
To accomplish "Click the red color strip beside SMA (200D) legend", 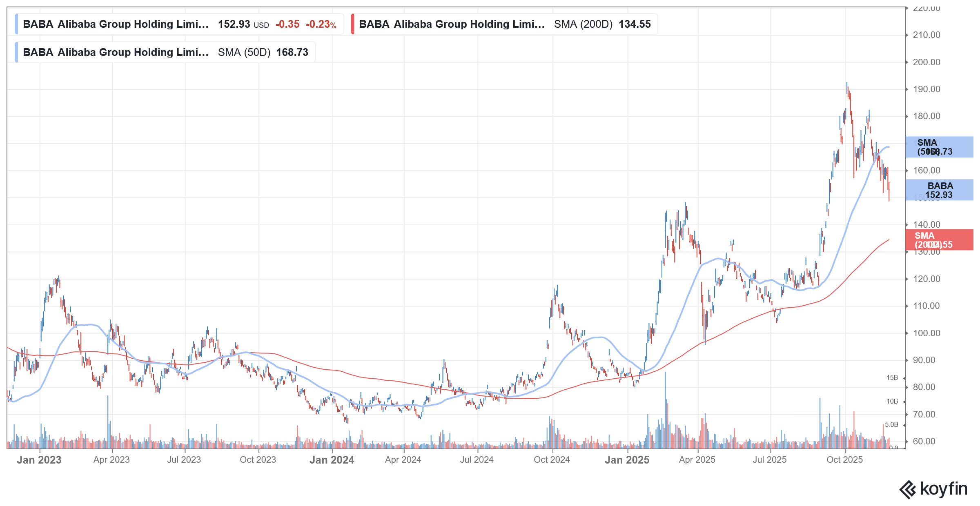I will (x=353, y=24).
